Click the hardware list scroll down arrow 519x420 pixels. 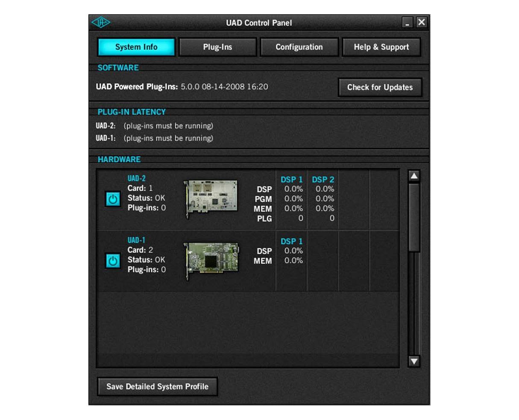click(x=414, y=361)
